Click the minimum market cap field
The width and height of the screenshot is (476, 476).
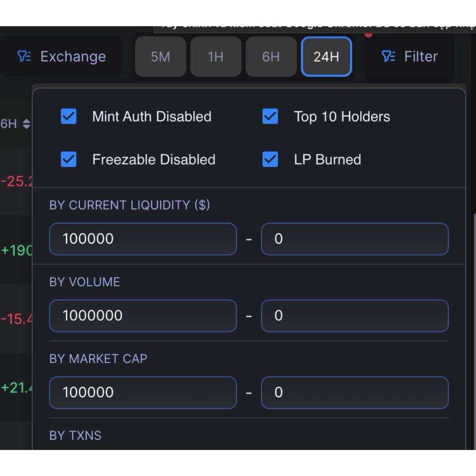pos(143,392)
